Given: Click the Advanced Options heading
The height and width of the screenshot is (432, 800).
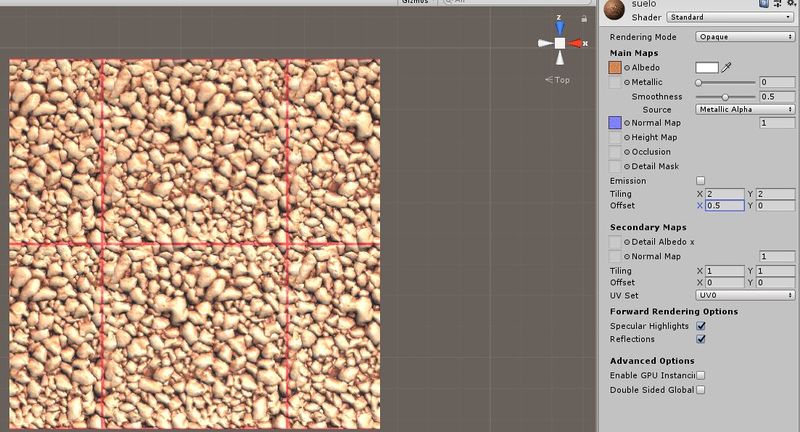Looking at the screenshot, I should [652, 361].
